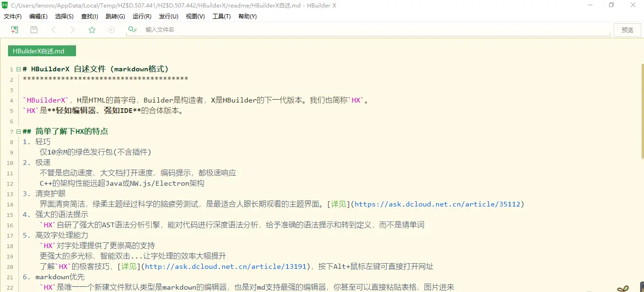Collapse the fold marker on line 1
This screenshot has width=644, height=292.
point(18,69)
